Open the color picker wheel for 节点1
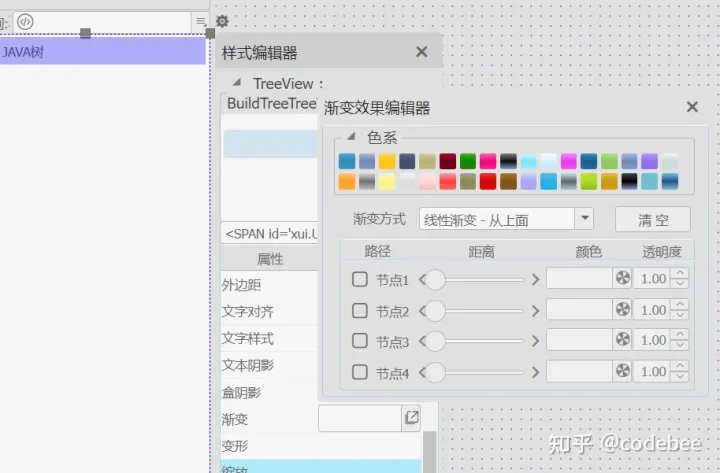 pos(622,279)
